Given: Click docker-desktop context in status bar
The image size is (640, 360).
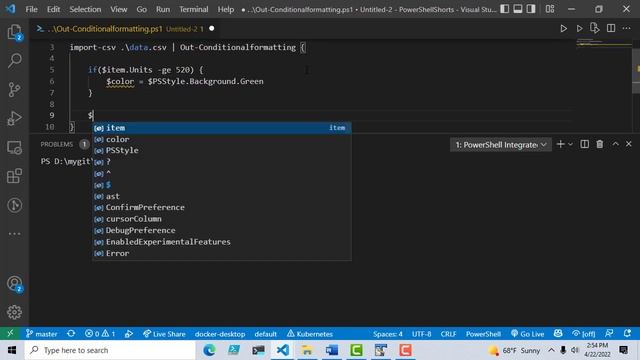Looking at the screenshot, I should pos(220,334).
